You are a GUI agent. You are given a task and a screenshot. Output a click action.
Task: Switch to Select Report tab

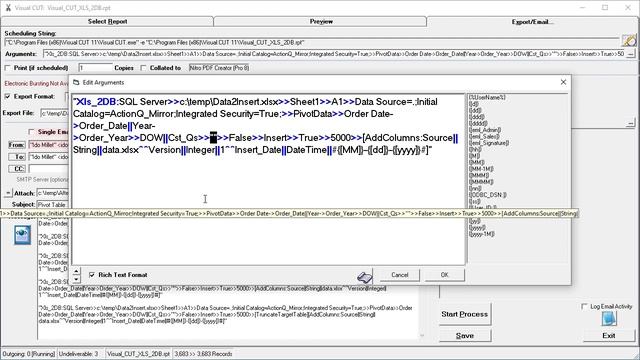[x=107, y=21]
